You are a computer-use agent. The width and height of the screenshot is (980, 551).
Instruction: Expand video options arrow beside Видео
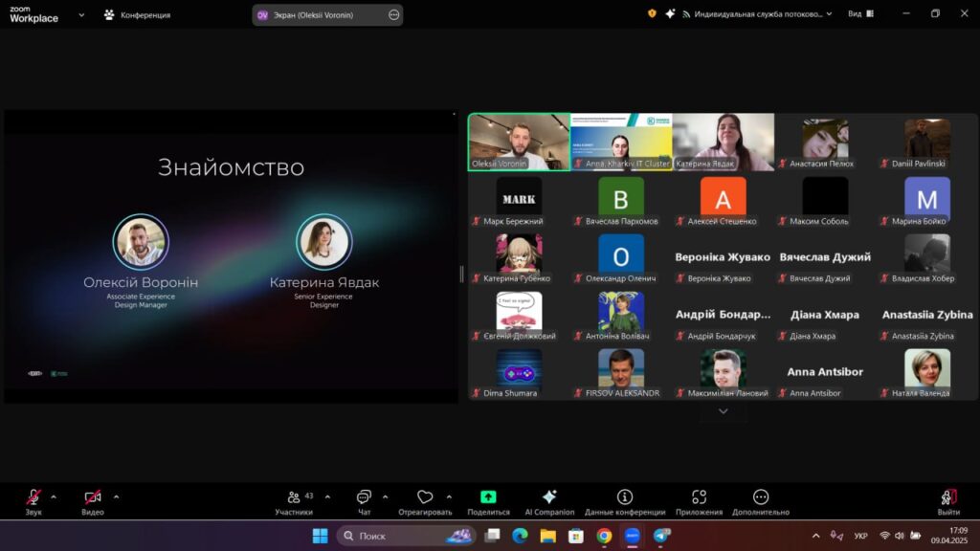click(x=116, y=497)
